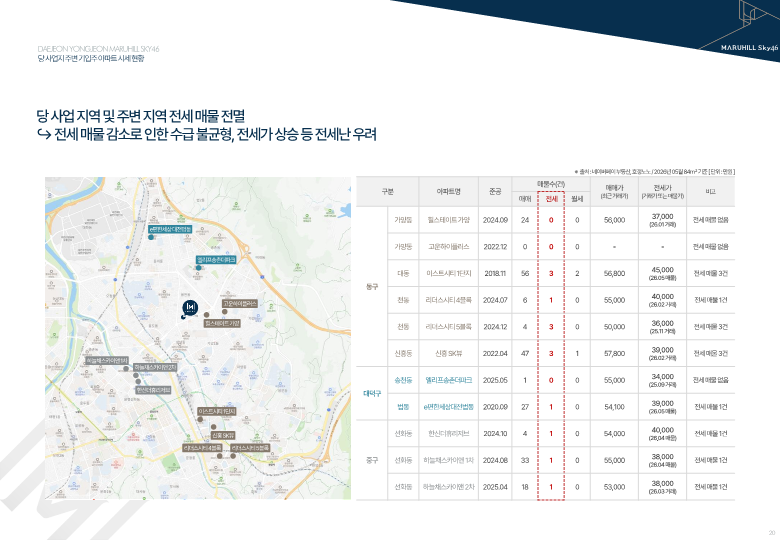780x540 pixels.
Task: Click the headline 당 사업 지역 및 주변 지역 전세 매물 전멸
Action: (140, 116)
